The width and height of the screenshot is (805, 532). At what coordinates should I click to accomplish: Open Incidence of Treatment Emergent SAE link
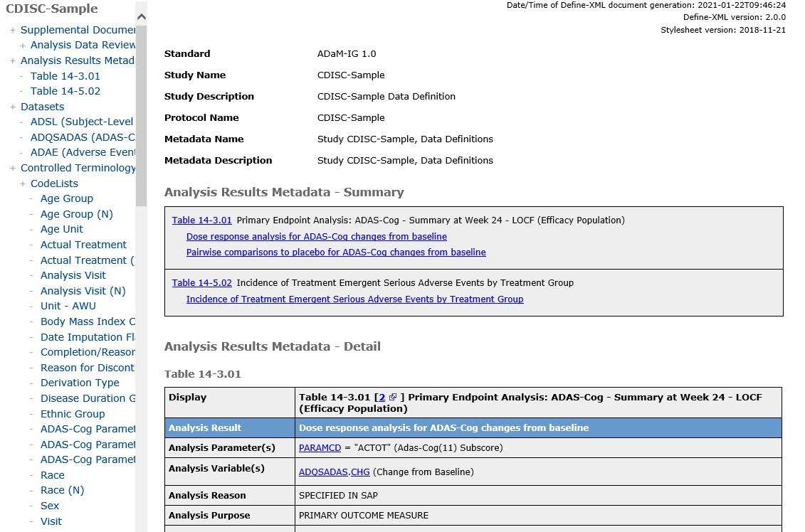click(x=354, y=299)
